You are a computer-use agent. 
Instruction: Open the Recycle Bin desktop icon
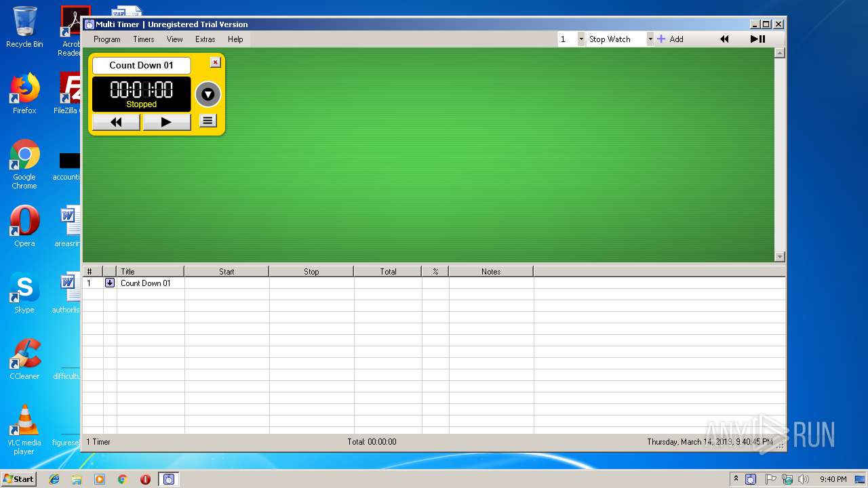click(x=24, y=27)
